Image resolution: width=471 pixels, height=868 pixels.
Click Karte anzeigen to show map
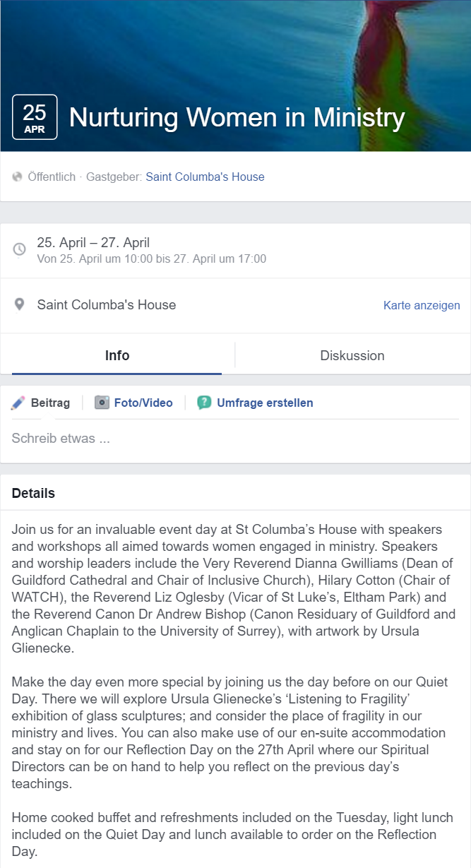coord(422,305)
